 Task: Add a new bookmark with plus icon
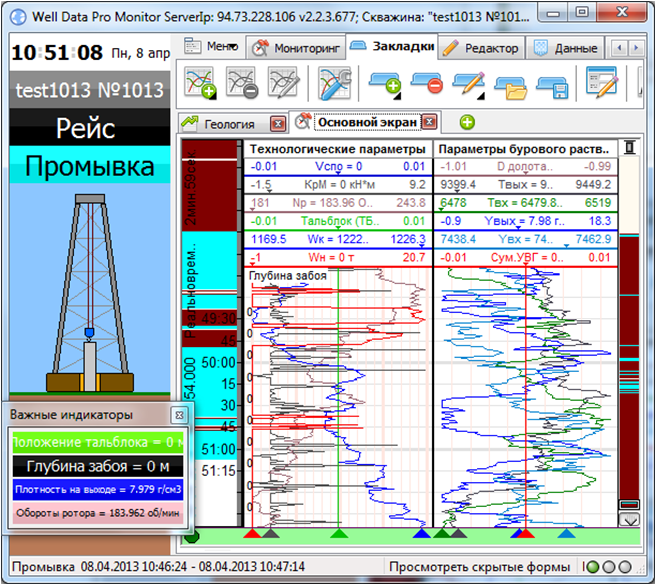pyautogui.click(x=385, y=84)
